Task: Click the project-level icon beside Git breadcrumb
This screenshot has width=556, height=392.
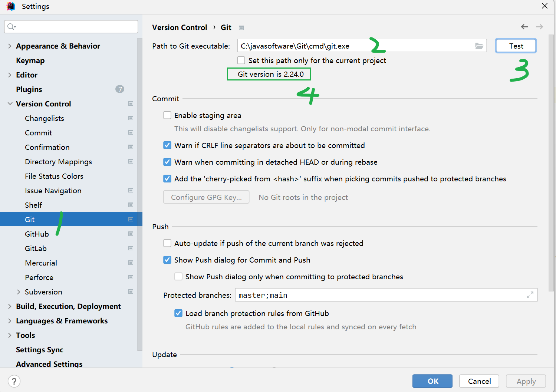Action: 241,28
